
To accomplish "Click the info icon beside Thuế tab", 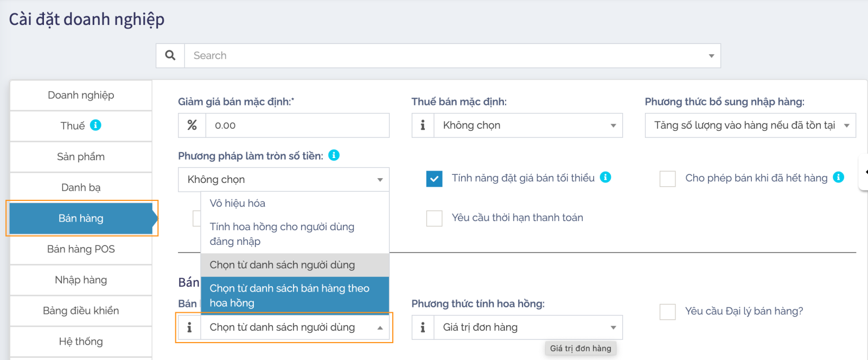I will tap(95, 125).
